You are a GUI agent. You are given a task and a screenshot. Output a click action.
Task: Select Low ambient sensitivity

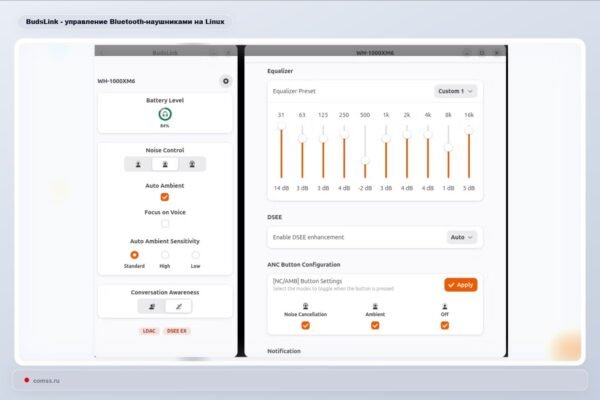point(196,255)
